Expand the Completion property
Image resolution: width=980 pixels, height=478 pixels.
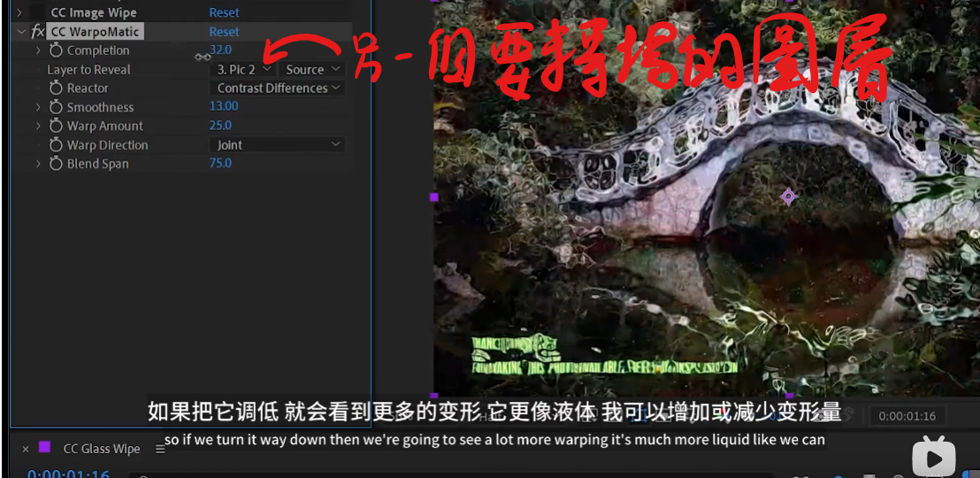(x=38, y=50)
